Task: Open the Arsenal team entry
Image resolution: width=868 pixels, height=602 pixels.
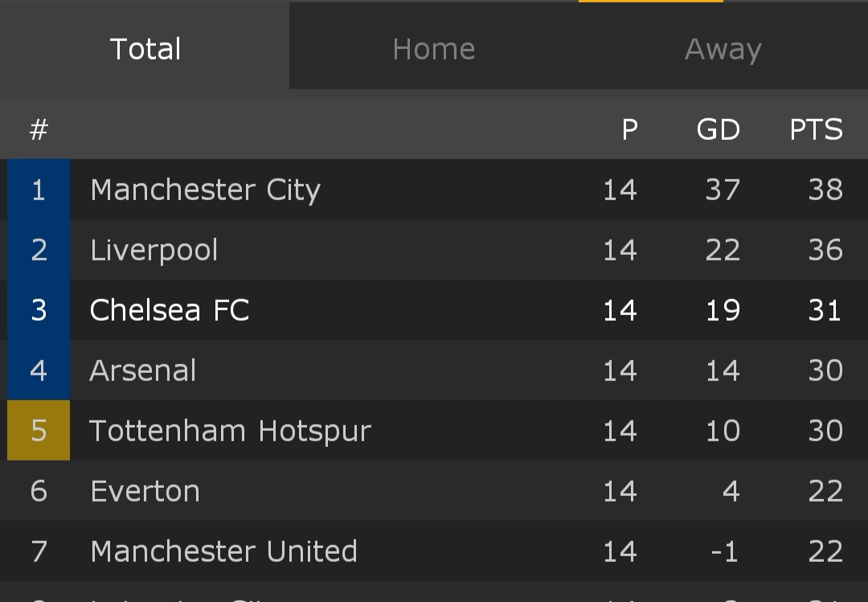Action: pyautogui.click(x=143, y=371)
